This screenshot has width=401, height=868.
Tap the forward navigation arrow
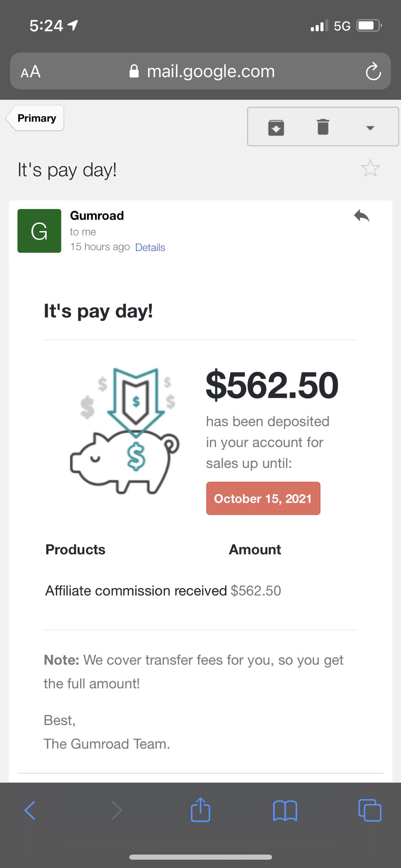[117, 810]
